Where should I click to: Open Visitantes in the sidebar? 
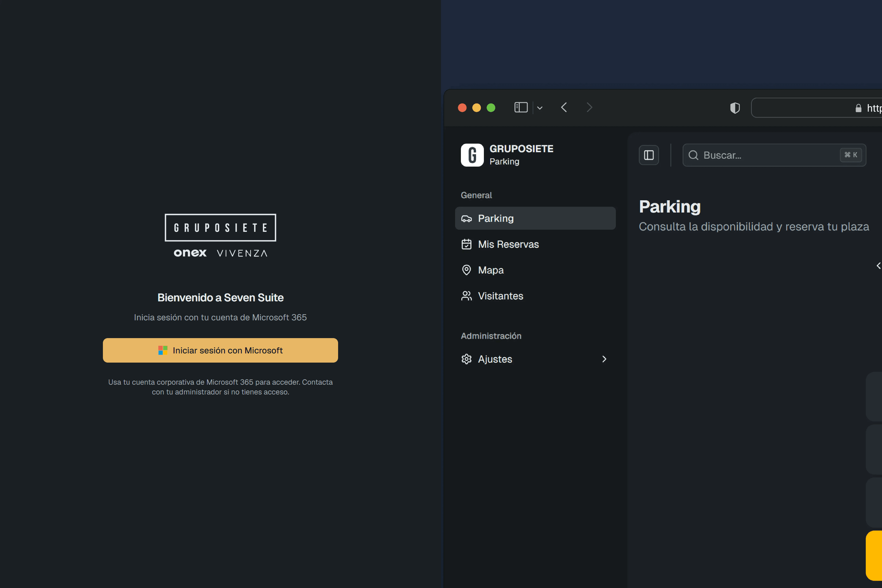click(535, 296)
